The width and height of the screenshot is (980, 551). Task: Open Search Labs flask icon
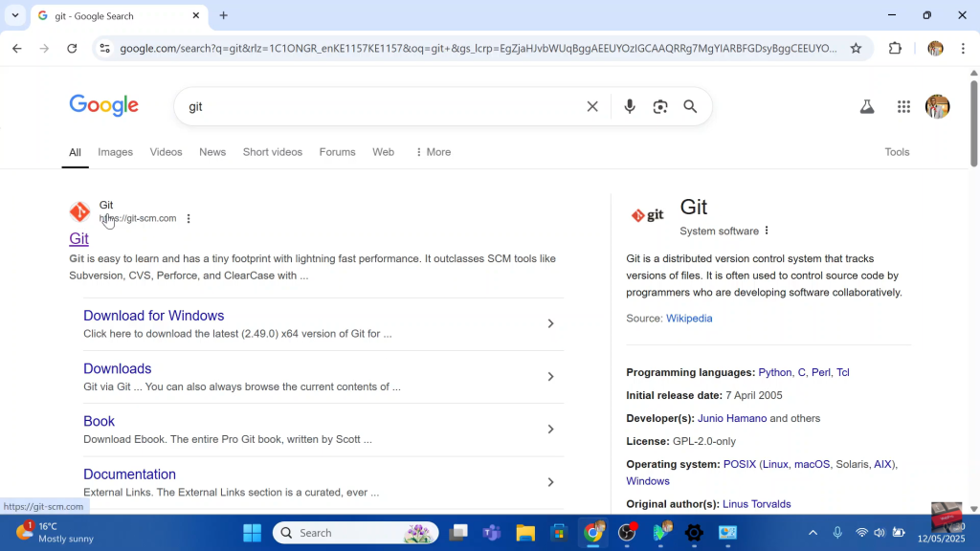coord(867,107)
